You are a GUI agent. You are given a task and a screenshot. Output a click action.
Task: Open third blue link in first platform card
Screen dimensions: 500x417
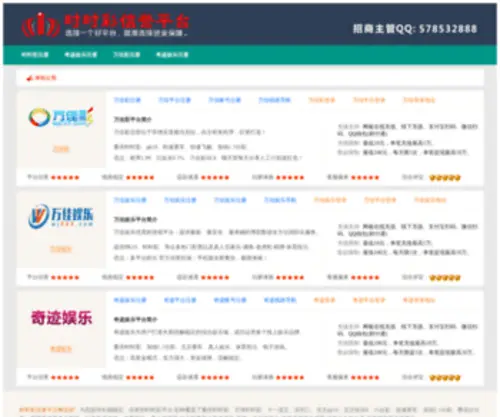225,100
